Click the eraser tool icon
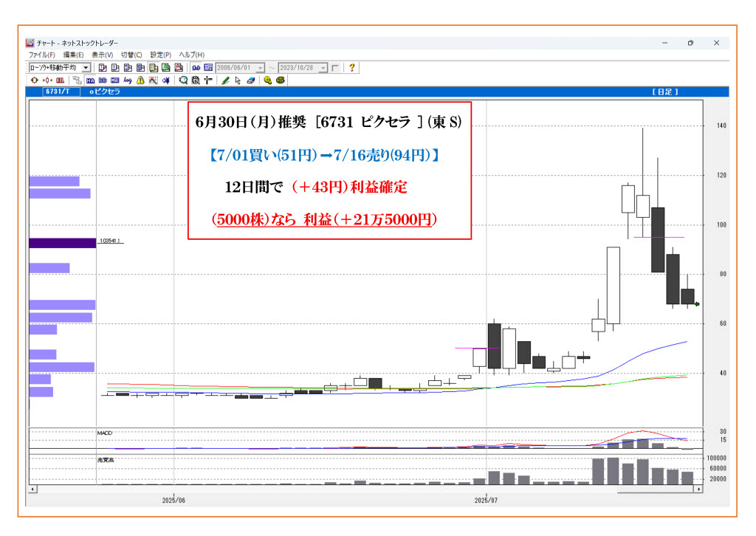 [x=250, y=80]
